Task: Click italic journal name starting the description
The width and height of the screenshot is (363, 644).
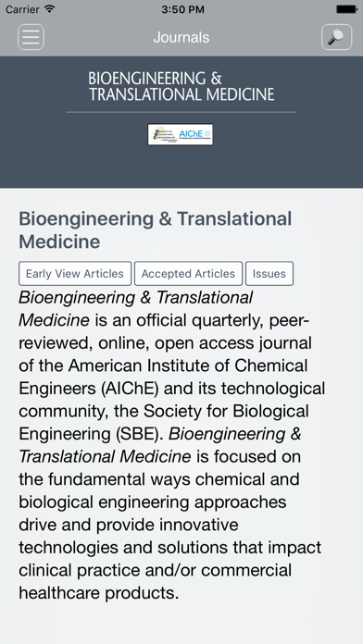Action: [136, 309]
